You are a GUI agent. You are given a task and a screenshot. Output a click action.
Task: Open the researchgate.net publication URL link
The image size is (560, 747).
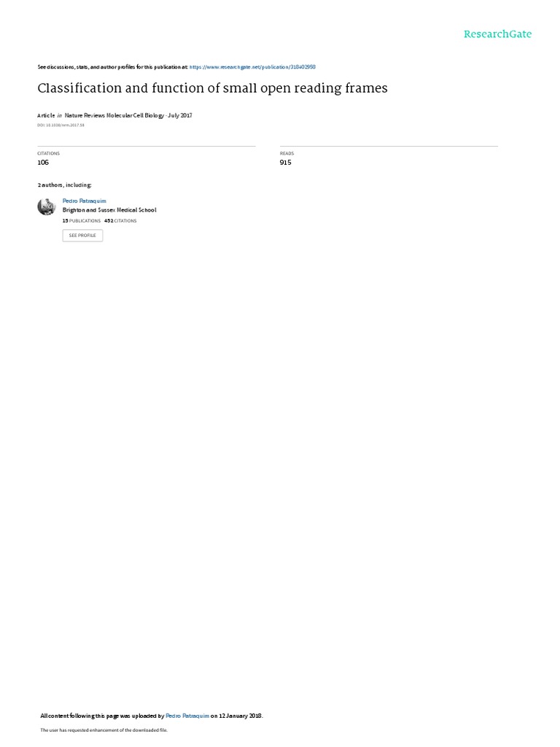point(252,67)
